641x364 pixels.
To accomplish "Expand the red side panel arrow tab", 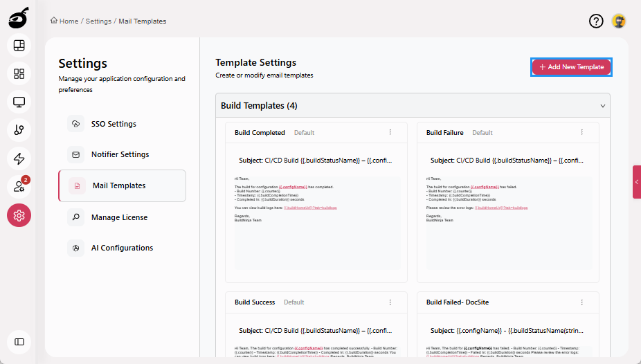I will point(637,182).
